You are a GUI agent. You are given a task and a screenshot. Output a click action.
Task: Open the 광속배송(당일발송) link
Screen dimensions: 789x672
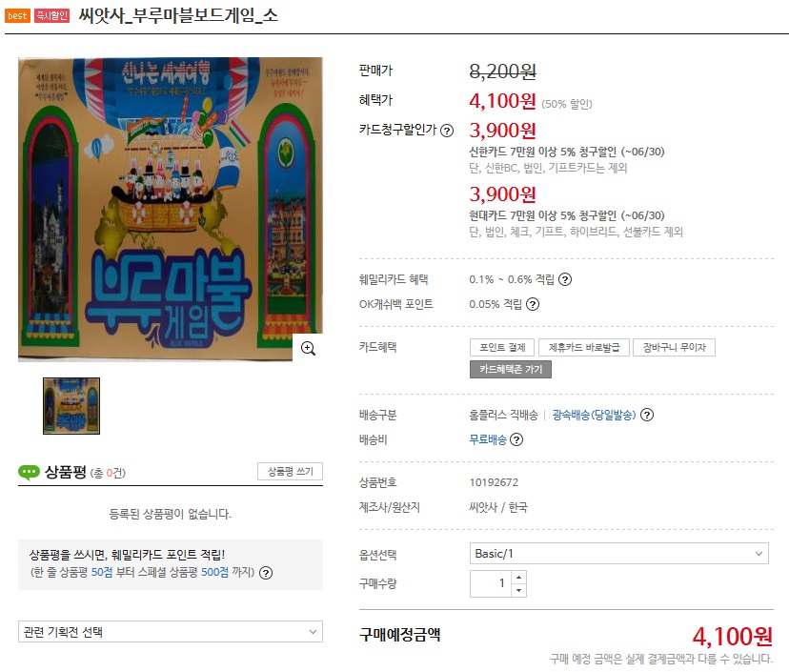594,415
